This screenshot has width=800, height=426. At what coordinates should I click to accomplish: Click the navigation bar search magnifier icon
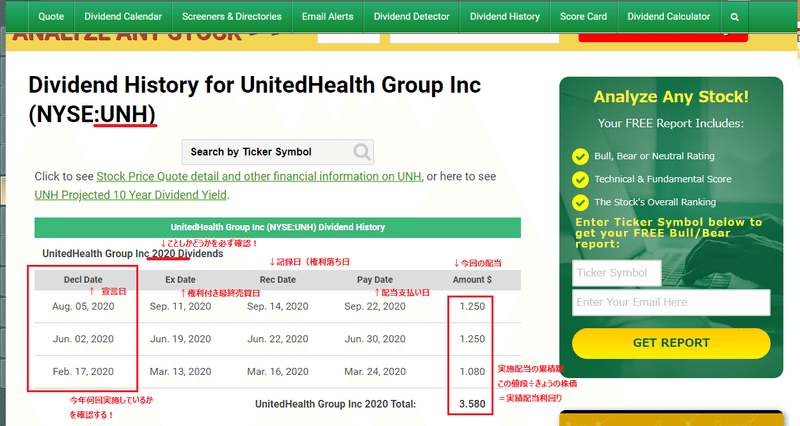tap(734, 17)
